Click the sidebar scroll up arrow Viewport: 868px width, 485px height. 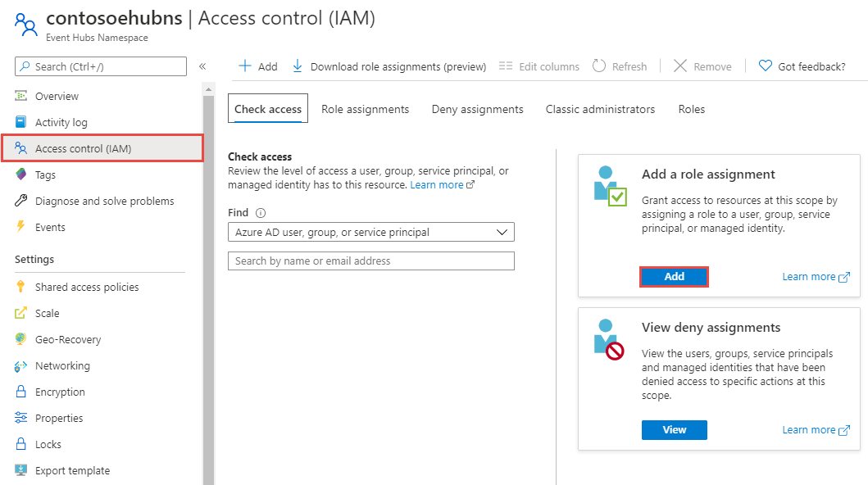209,89
